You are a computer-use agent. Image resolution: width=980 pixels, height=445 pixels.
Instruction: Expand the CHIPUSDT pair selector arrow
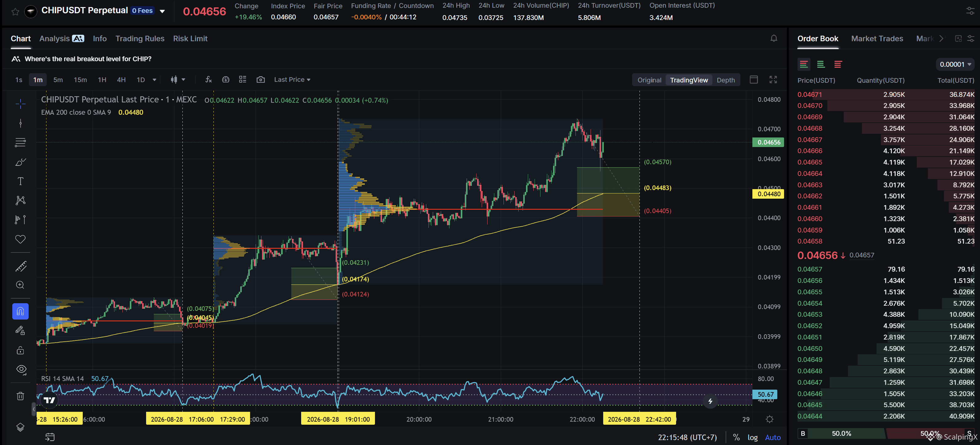(162, 11)
